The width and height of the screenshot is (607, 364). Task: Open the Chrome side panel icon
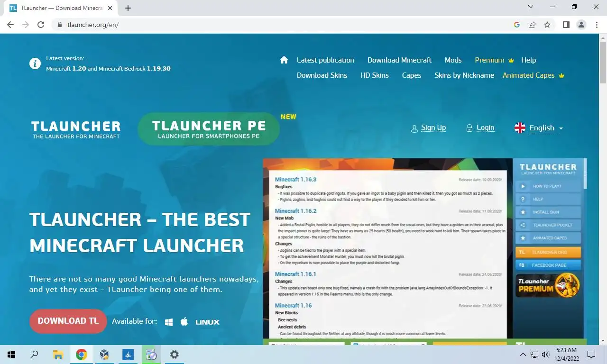pos(566,25)
